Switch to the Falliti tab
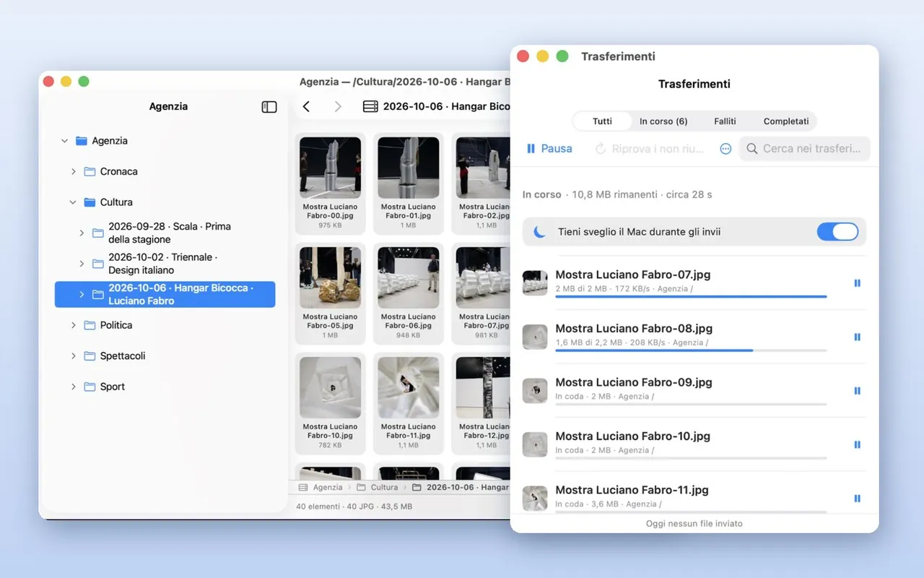 click(x=725, y=121)
